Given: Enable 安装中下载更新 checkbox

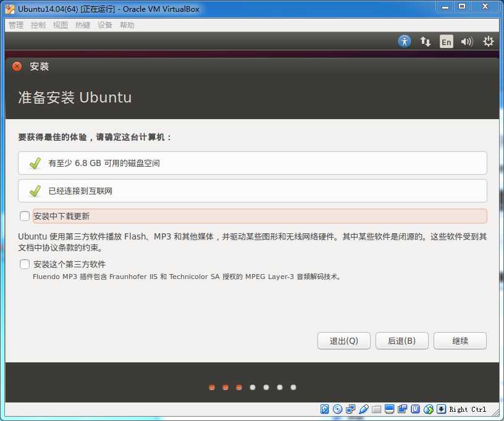Looking at the screenshot, I should pyautogui.click(x=25, y=216).
